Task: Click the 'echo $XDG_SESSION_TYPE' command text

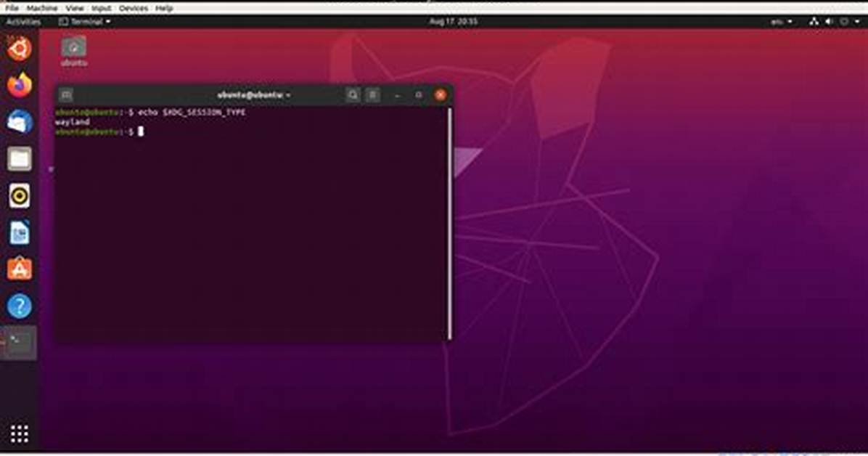Action: (x=192, y=113)
